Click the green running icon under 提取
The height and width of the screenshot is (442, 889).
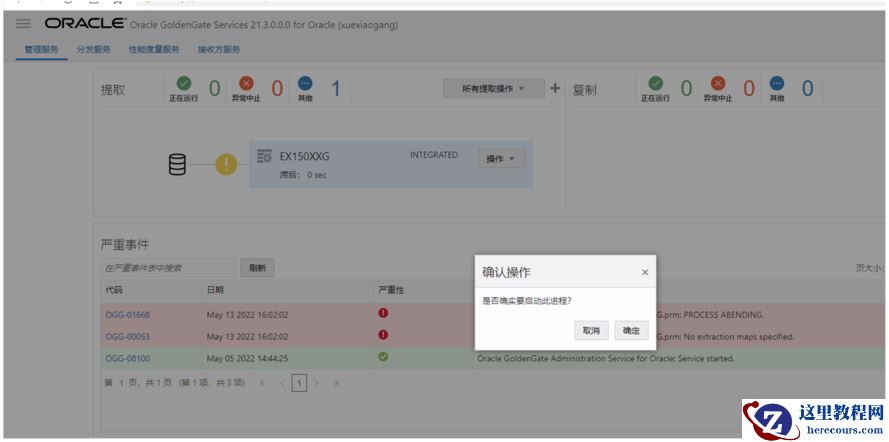[184, 84]
